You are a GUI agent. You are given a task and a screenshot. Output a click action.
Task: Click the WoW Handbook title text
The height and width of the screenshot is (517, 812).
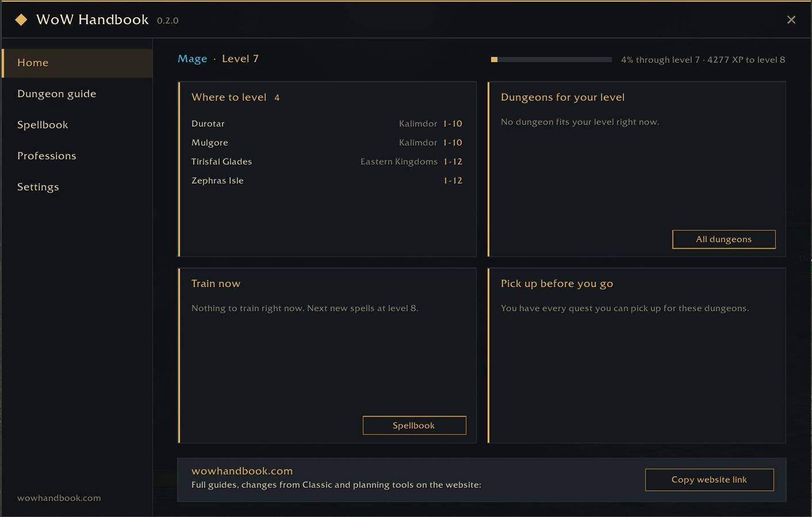(93, 20)
